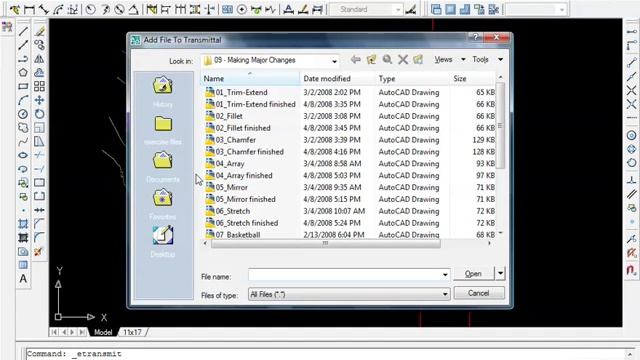The height and width of the screenshot is (360, 640).
Task: Click the Cancel button
Action: pyautogui.click(x=479, y=293)
